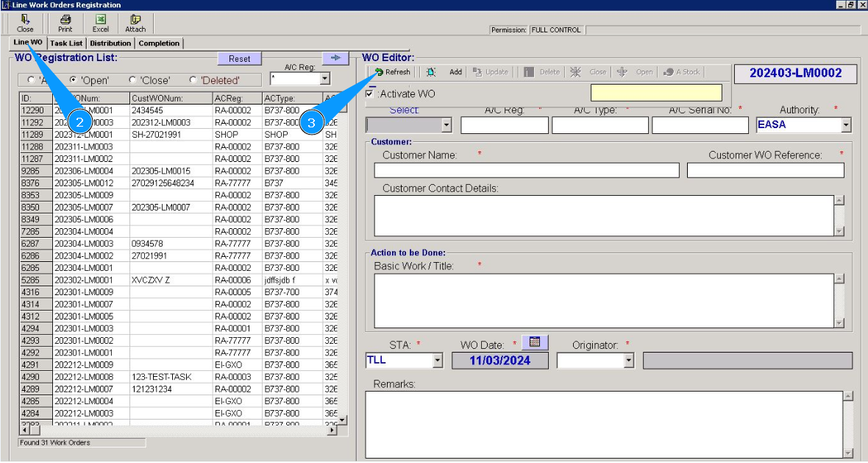Refresh the WO Editor
The image size is (868, 463).
pyautogui.click(x=392, y=72)
